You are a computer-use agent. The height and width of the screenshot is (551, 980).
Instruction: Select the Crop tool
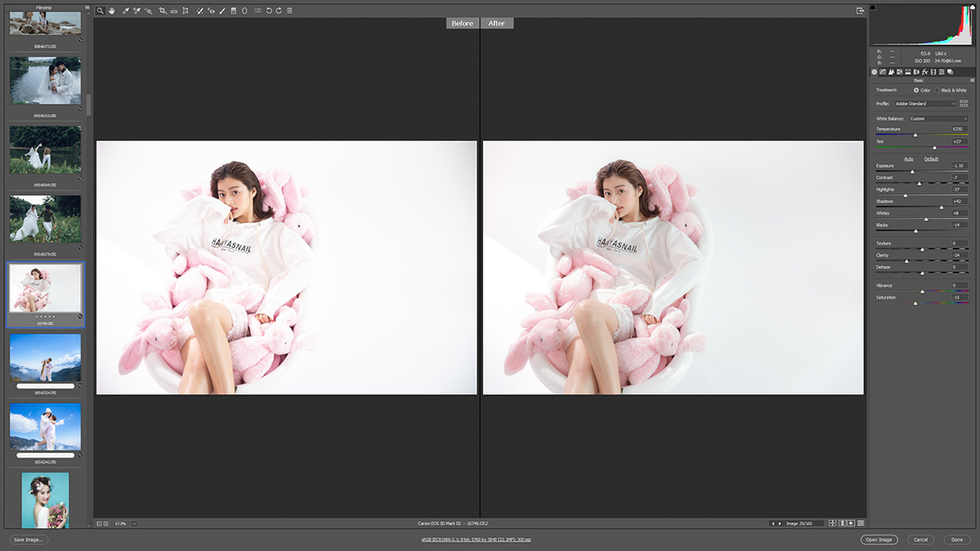point(163,10)
